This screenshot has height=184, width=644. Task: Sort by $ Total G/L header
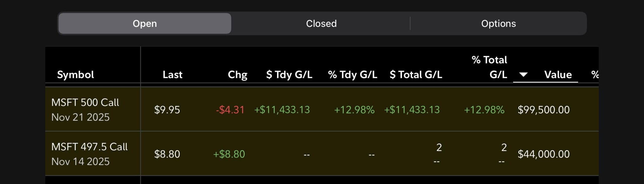tap(416, 75)
